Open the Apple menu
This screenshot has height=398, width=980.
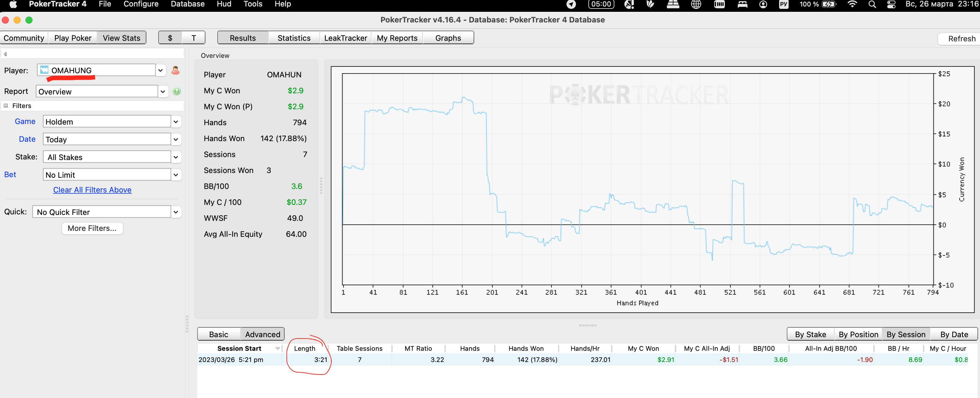pyautogui.click(x=13, y=4)
